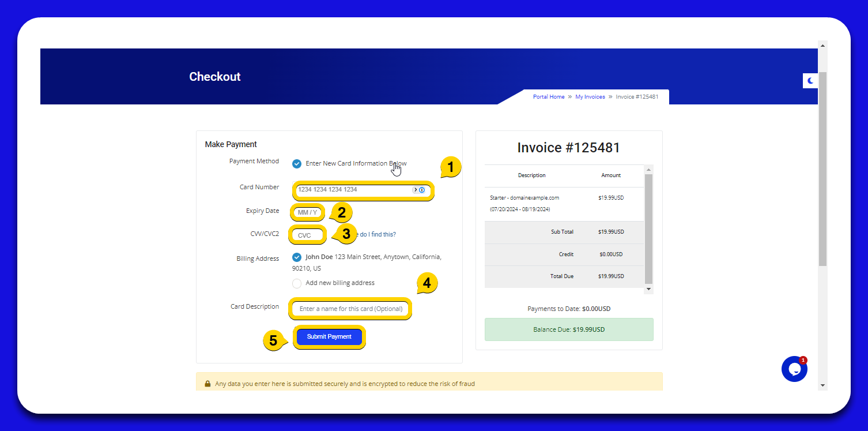The height and width of the screenshot is (431, 868).
Task: Click the yellow step 1 callout marker
Action: tap(451, 167)
